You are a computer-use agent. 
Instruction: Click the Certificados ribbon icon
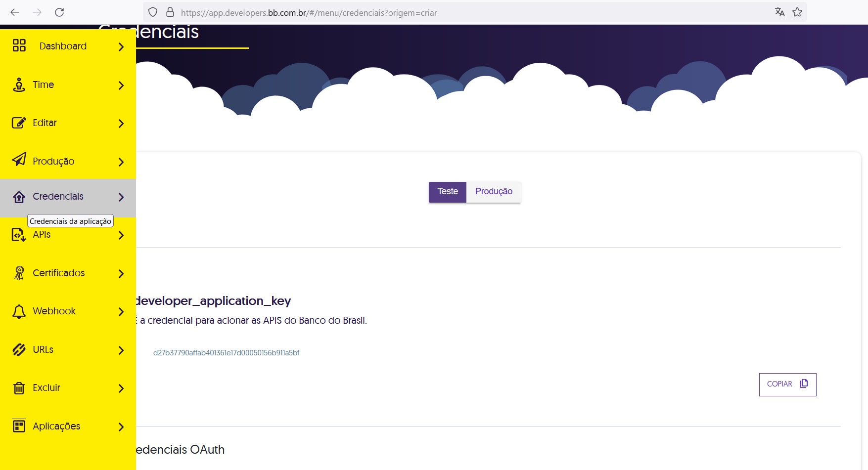[x=19, y=273]
